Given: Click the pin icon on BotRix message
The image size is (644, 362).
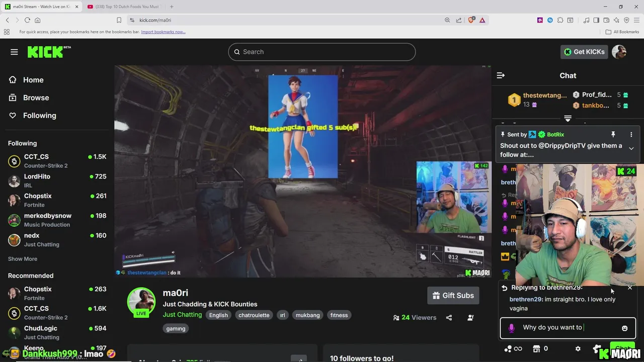Looking at the screenshot, I should pos(613,135).
